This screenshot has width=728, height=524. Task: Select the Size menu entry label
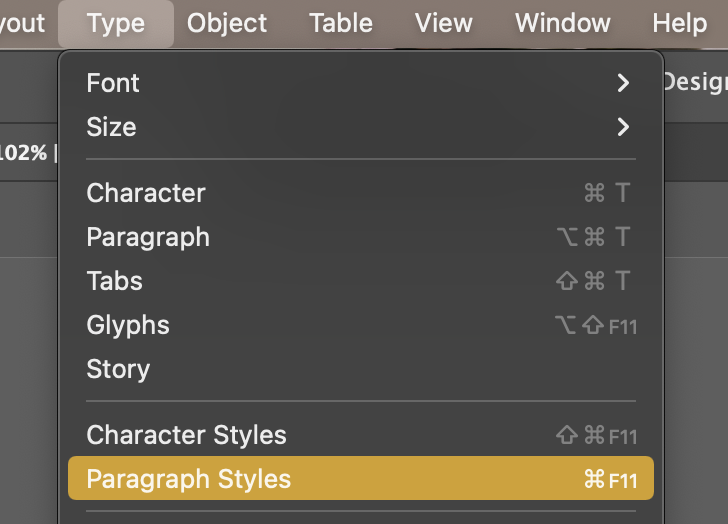(111, 127)
